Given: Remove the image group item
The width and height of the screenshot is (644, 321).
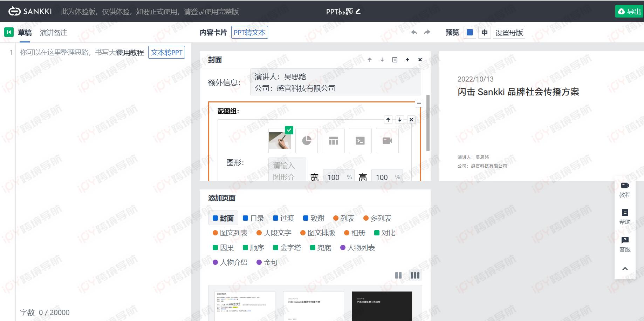Looking at the screenshot, I should (411, 120).
